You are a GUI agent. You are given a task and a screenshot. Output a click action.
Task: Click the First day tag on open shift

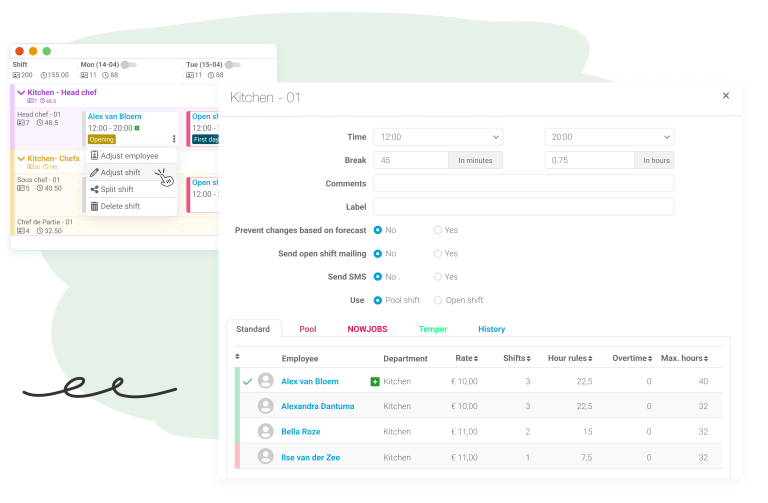tap(205, 140)
